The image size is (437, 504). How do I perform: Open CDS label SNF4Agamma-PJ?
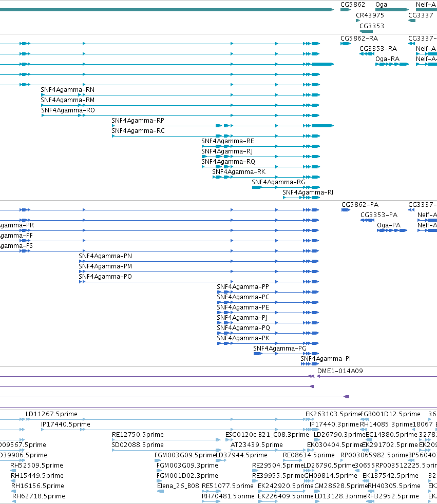click(x=242, y=318)
